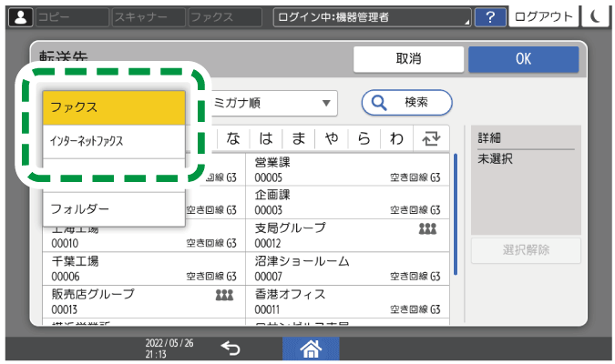Click the 詳細 未選択 details panel

click(526, 180)
